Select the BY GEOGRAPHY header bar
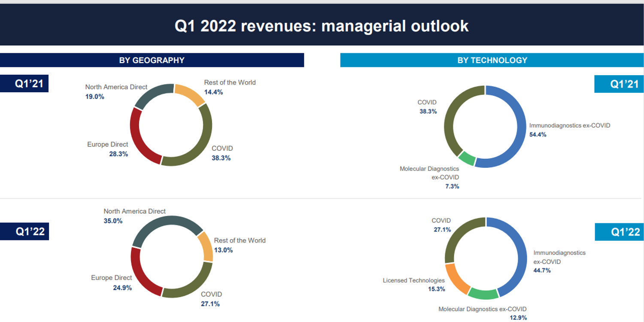The width and height of the screenshot is (644, 322). 152,60
